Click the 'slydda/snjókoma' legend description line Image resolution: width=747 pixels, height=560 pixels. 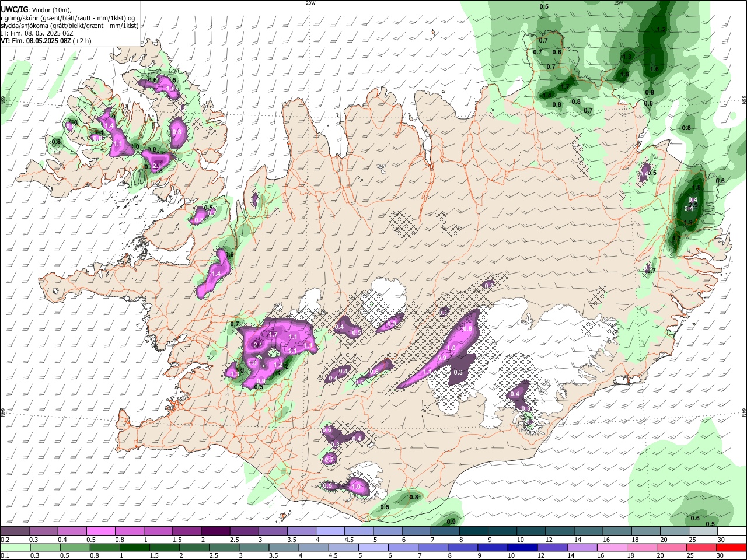click(69, 26)
